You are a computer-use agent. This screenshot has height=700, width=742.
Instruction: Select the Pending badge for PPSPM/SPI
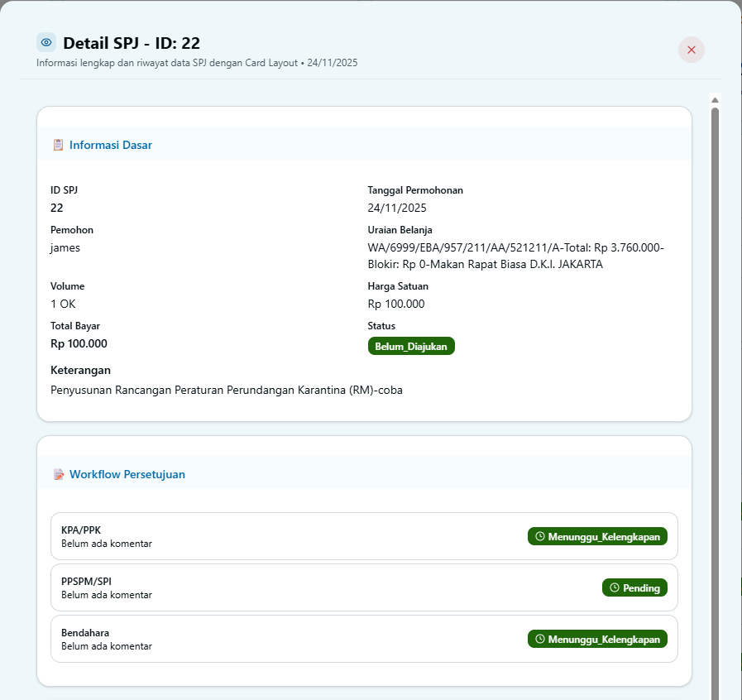(x=634, y=587)
